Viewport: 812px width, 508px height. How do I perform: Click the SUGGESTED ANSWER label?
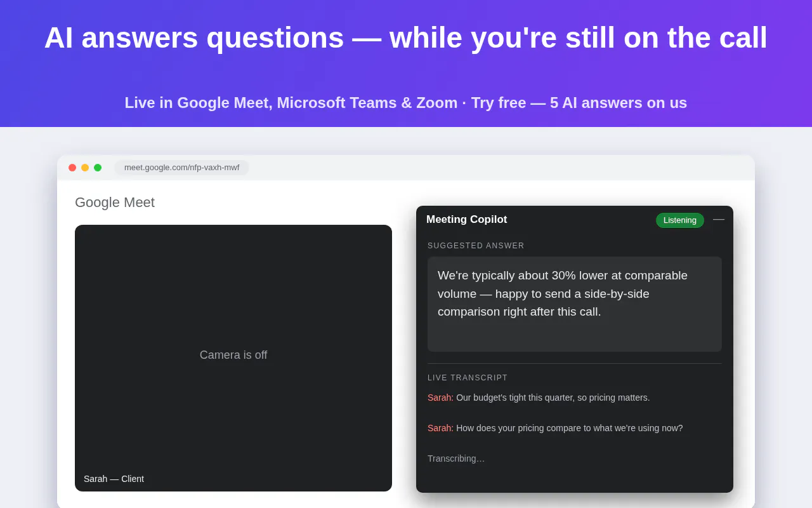pos(476,246)
